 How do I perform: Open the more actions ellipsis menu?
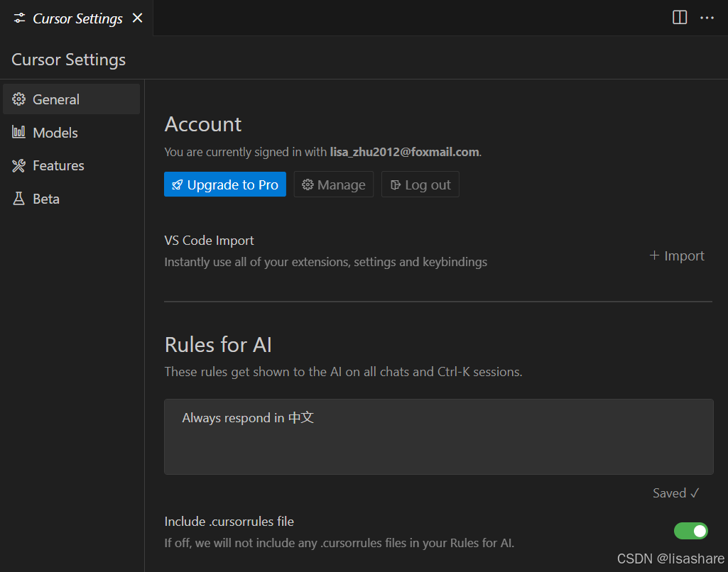point(707,18)
